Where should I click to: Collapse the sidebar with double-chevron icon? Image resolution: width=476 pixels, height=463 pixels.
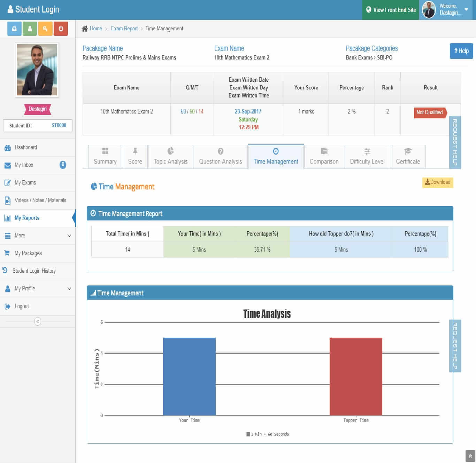point(38,321)
